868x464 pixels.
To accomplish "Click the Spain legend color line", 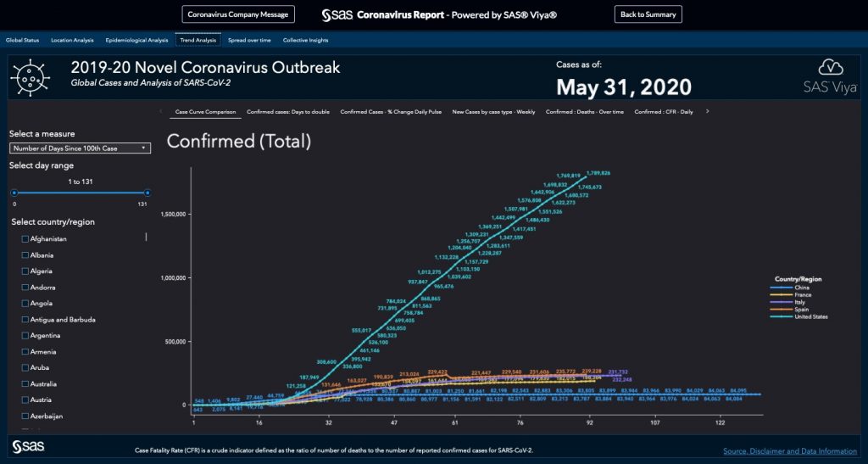I will click(781, 310).
